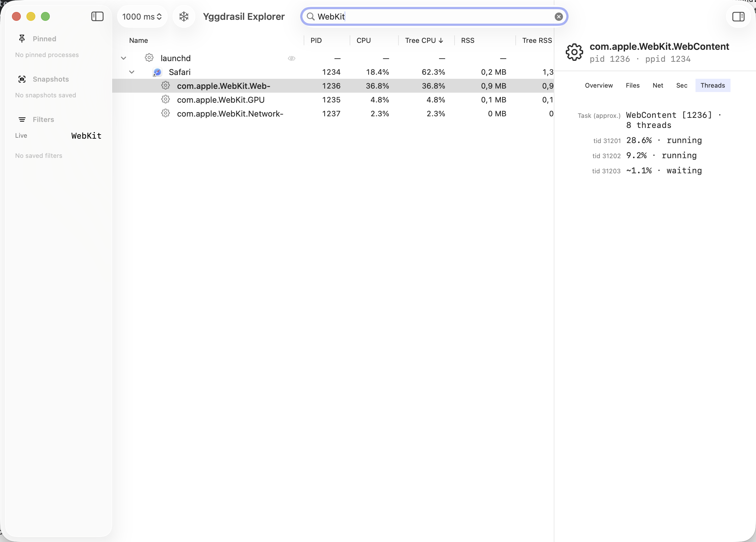Click the 0 MB RSS value
Image resolution: width=756 pixels, height=542 pixels.
pos(497,113)
